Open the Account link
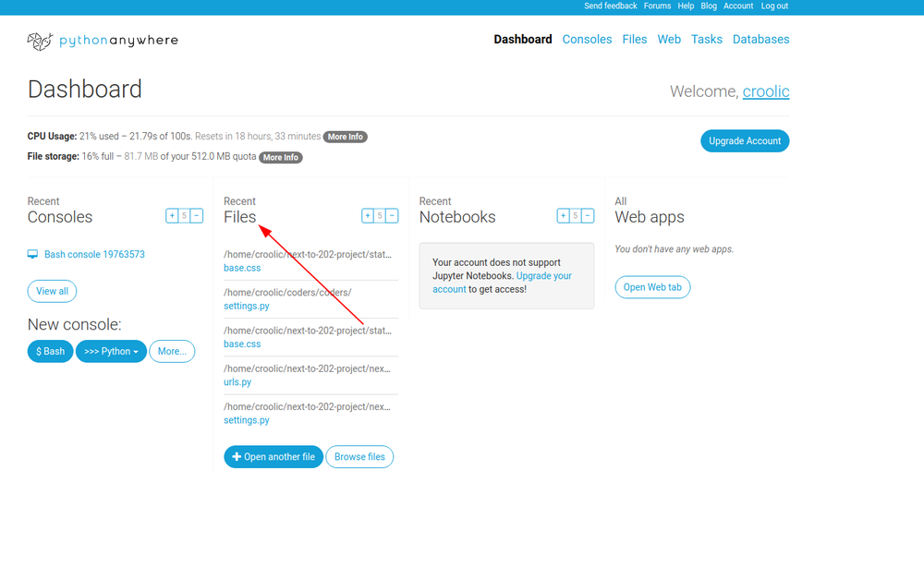924x567 pixels. 738,6
